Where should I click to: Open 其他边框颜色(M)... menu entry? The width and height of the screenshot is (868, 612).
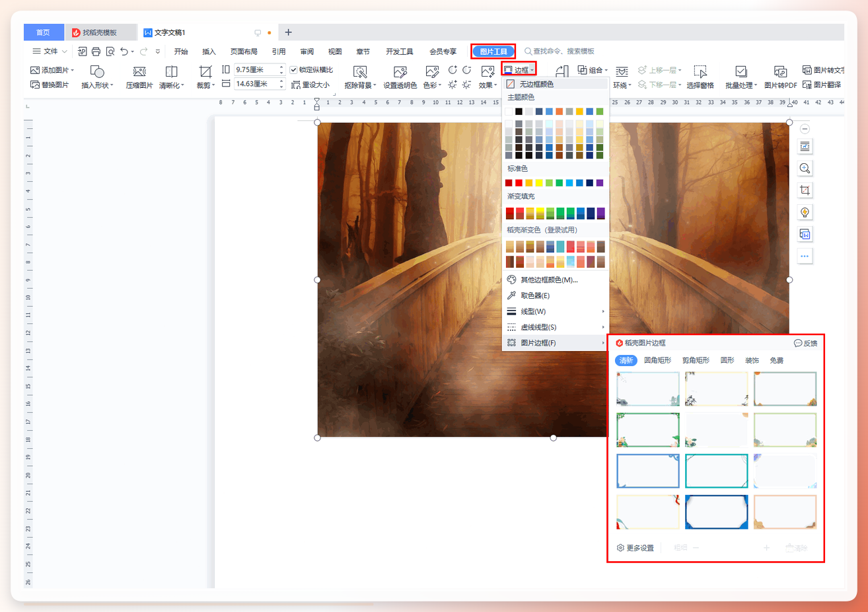pos(555,280)
